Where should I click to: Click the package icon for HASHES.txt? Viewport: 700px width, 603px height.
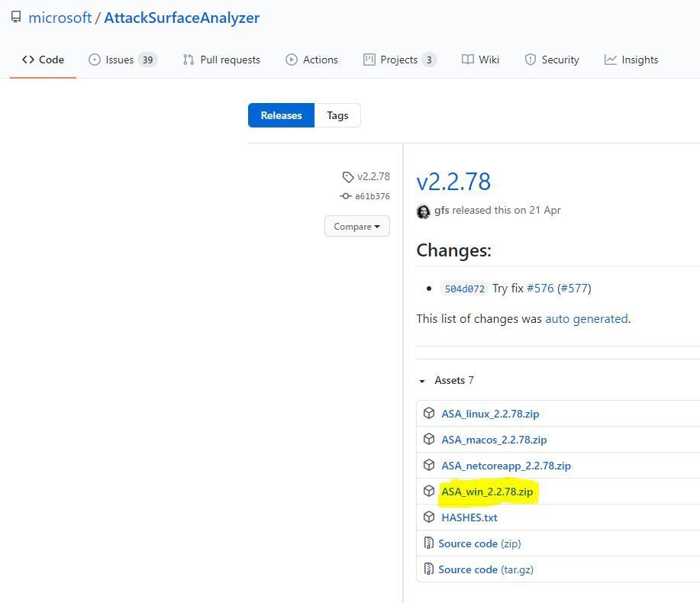point(429,517)
